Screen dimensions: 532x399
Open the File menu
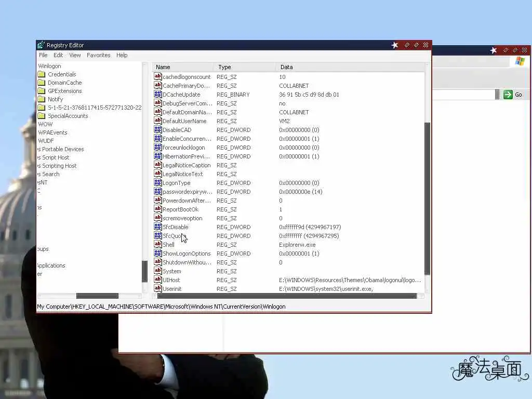pos(43,55)
